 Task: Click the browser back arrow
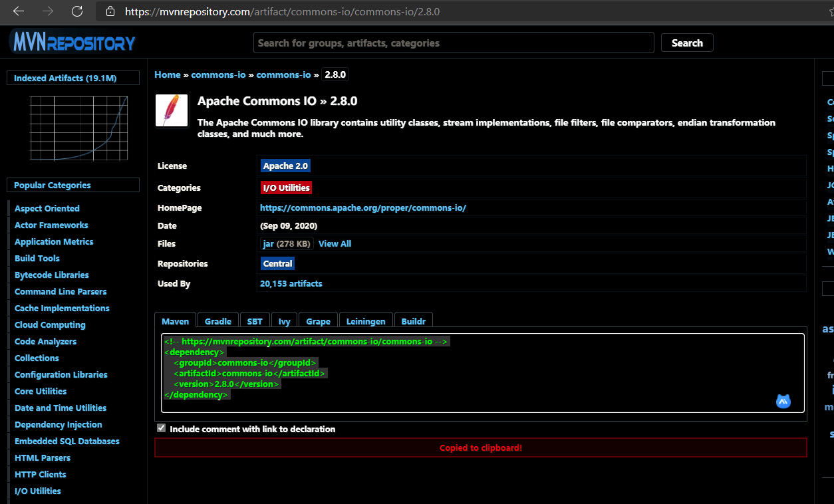click(19, 11)
